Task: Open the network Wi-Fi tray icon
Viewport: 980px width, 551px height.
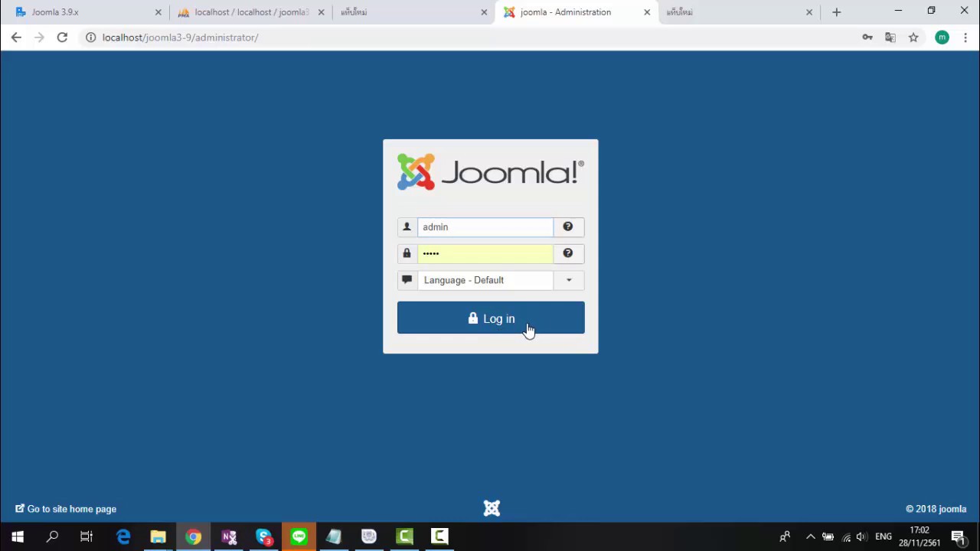Action: (x=845, y=536)
